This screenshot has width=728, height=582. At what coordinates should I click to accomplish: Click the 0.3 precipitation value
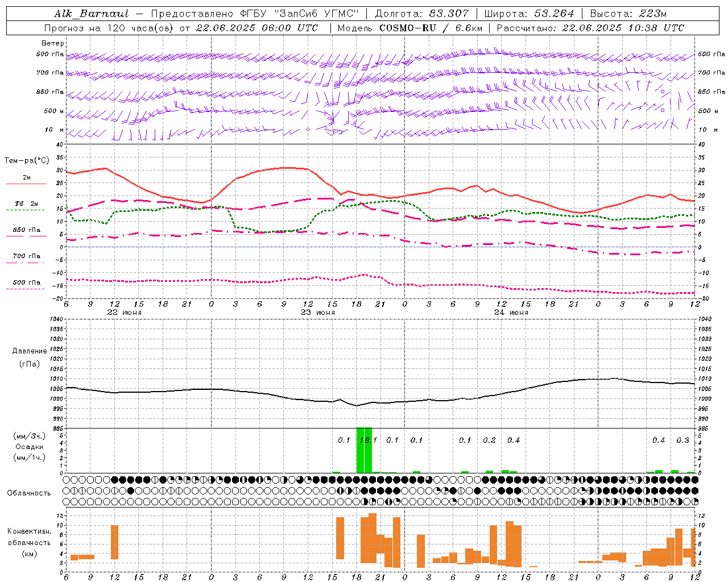(682, 440)
